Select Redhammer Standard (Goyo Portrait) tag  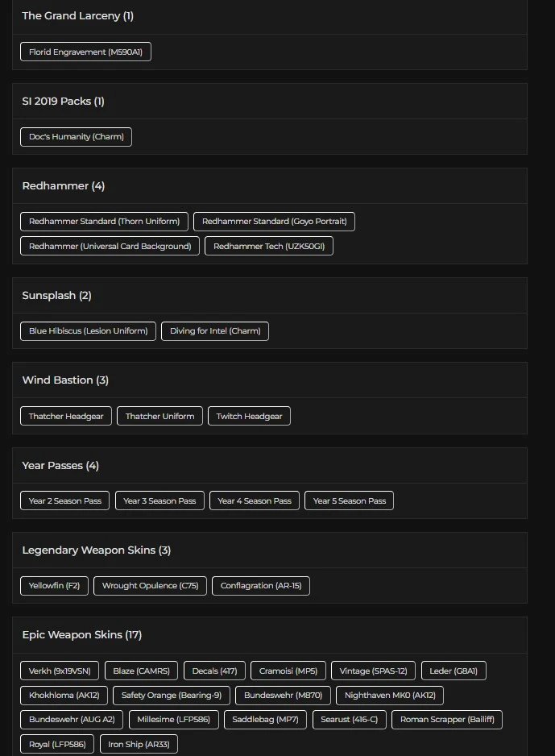(274, 222)
